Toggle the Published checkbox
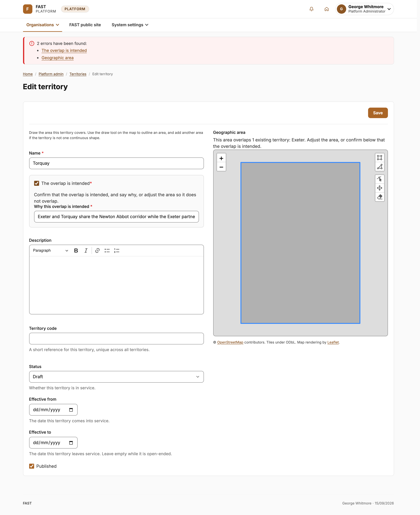The image size is (420, 515). (x=32, y=466)
